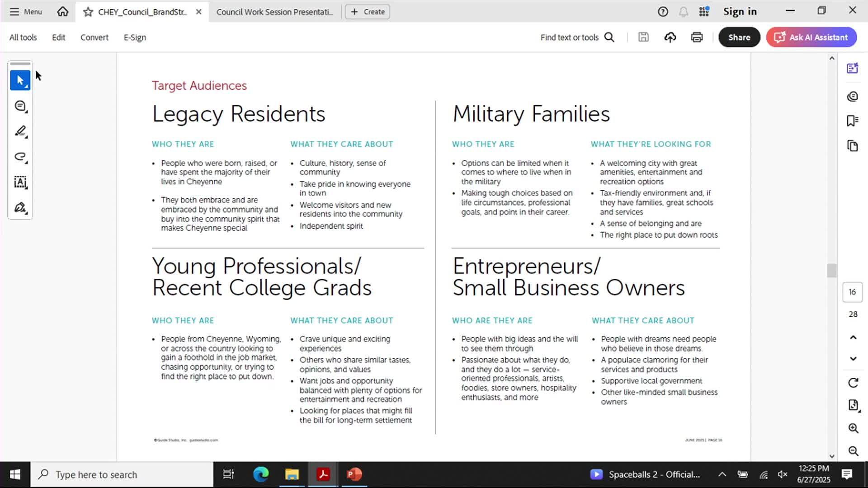Open PowerPoint from the taskbar
This screenshot has width=868, height=488.
point(354,474)
